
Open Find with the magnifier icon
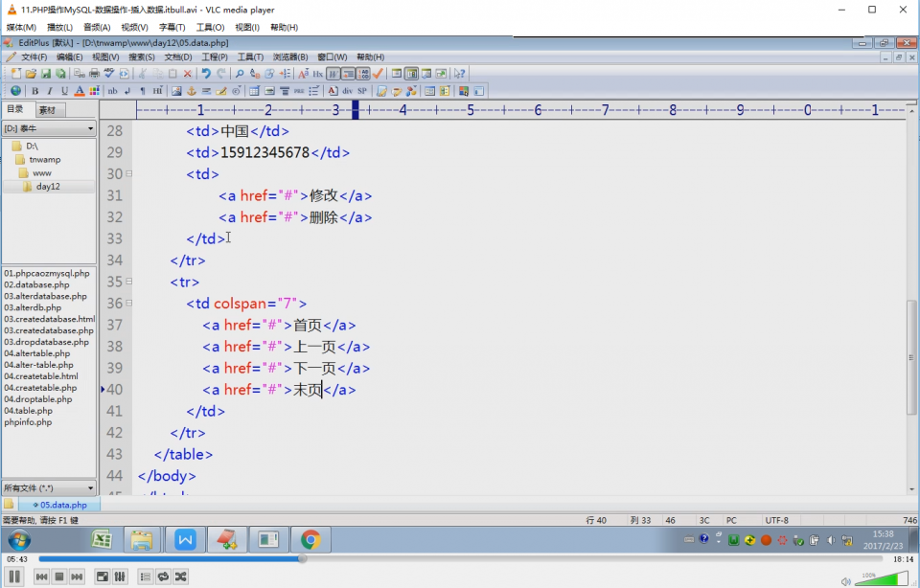pos(240,74)
